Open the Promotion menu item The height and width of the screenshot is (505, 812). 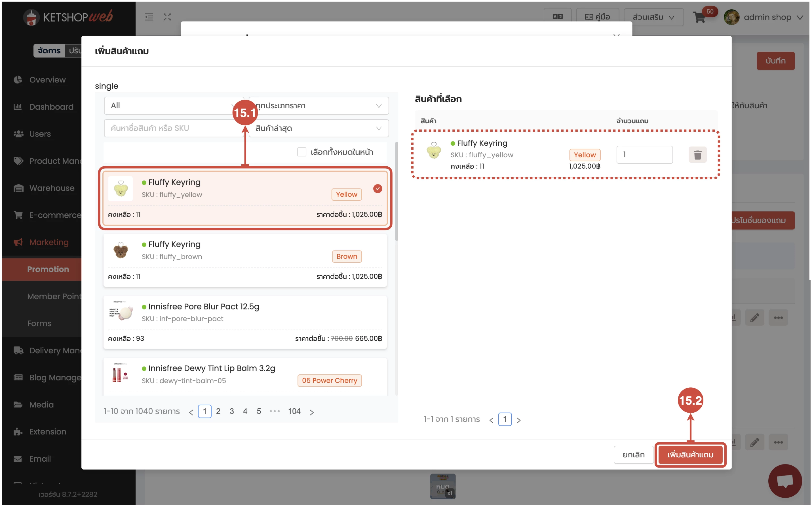point(48,269)
